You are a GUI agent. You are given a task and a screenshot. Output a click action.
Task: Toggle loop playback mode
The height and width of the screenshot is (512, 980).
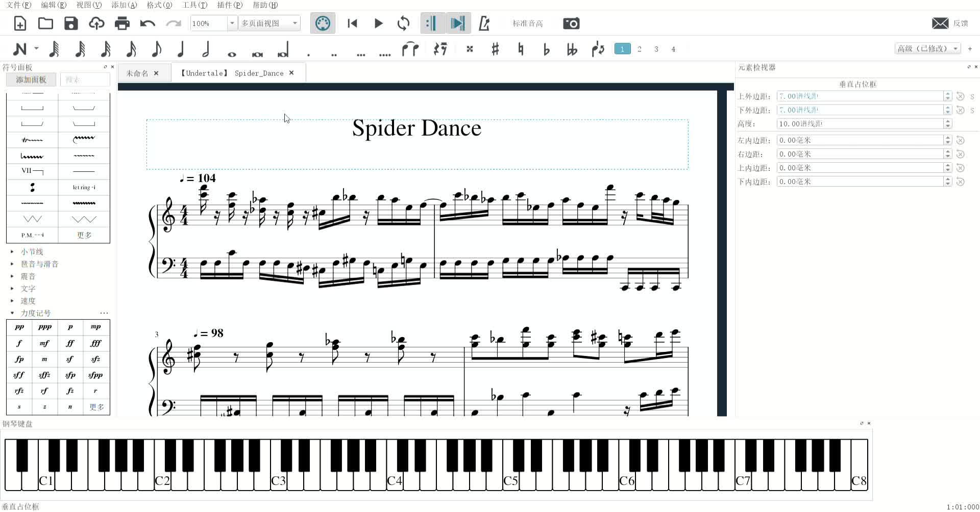point(403,23)
